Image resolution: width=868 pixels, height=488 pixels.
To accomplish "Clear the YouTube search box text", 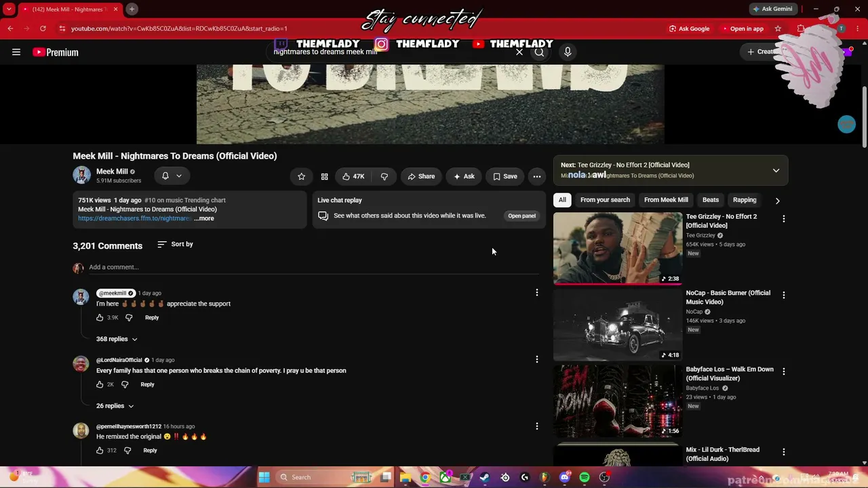I will pos(519,52).
